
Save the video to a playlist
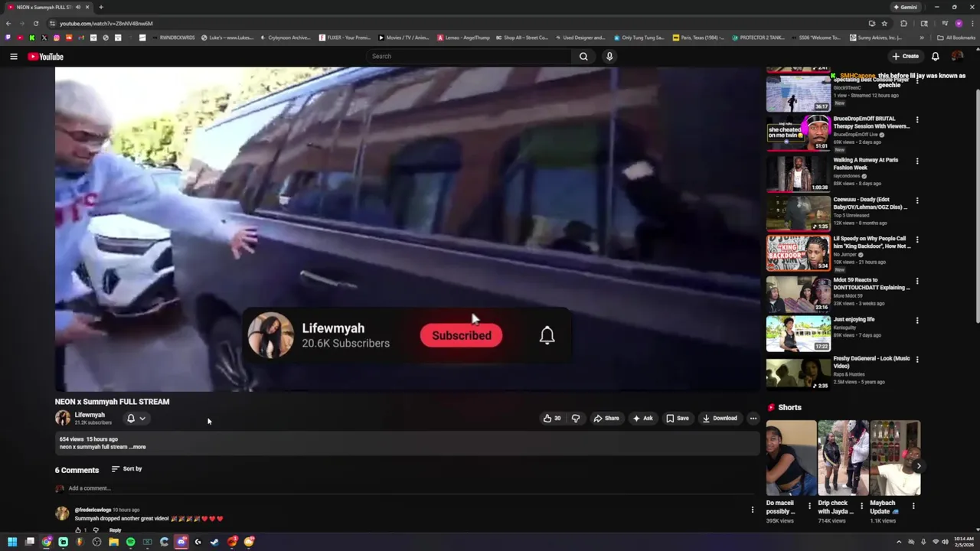[x=677, y=419]
